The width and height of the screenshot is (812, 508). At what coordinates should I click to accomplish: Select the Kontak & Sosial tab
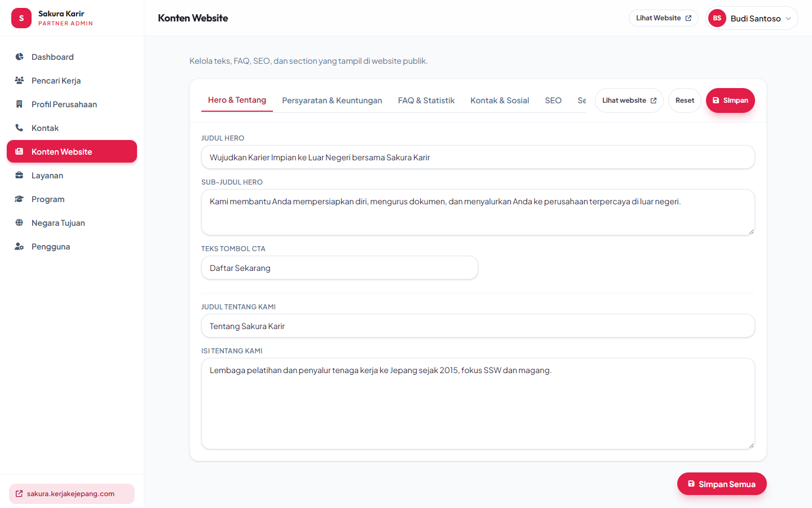coord(500,100)
